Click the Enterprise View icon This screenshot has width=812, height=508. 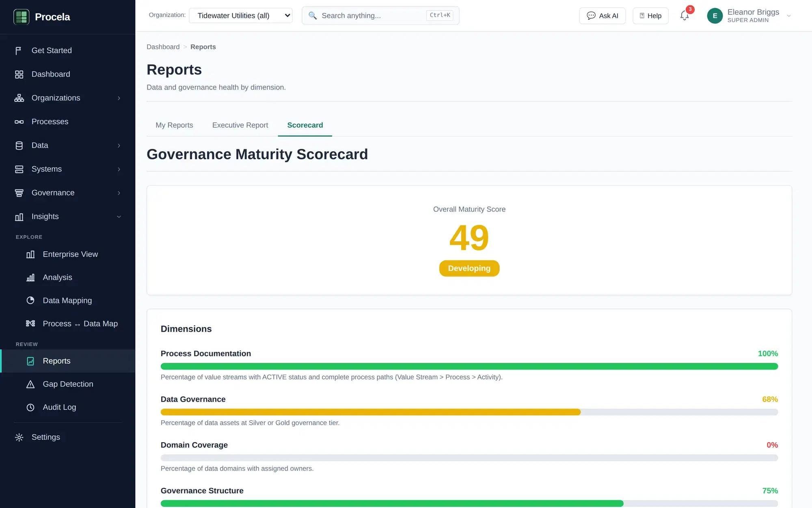[30, 254]
